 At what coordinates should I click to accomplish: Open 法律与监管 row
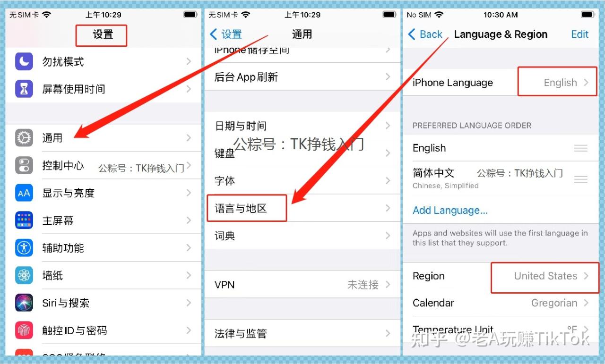pos(302,333)
